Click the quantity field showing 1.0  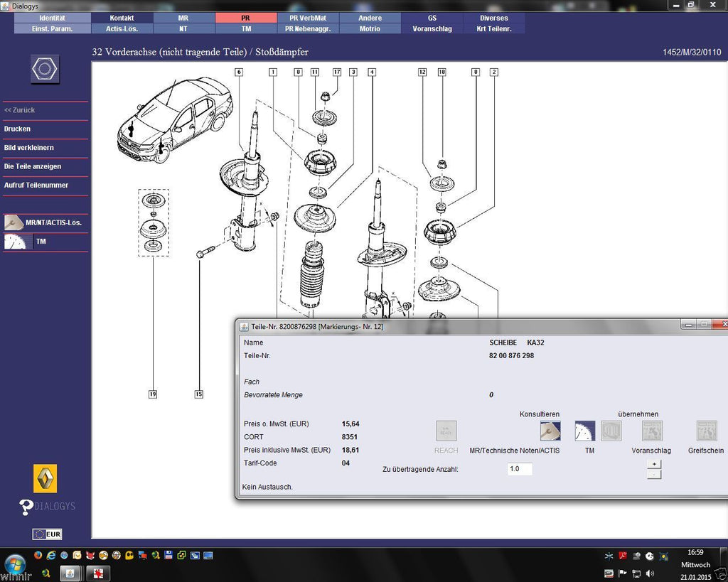point(520,469)
